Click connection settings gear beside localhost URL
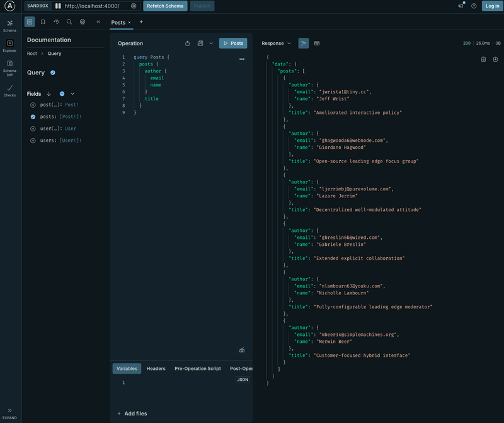The height and width of the screenshot is (423, 504). tap(134, 6)
